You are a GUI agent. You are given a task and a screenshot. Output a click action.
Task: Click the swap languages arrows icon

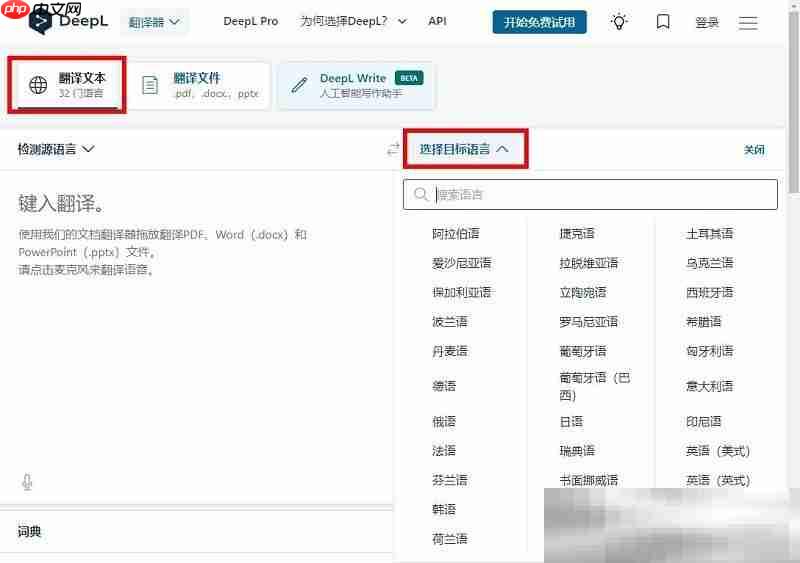(x=393, y=149)
